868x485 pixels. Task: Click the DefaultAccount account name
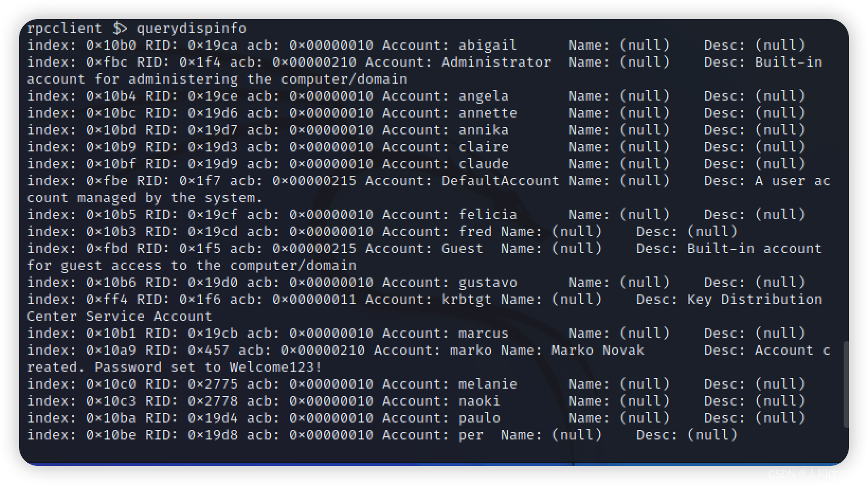click(x=500, y=181)
